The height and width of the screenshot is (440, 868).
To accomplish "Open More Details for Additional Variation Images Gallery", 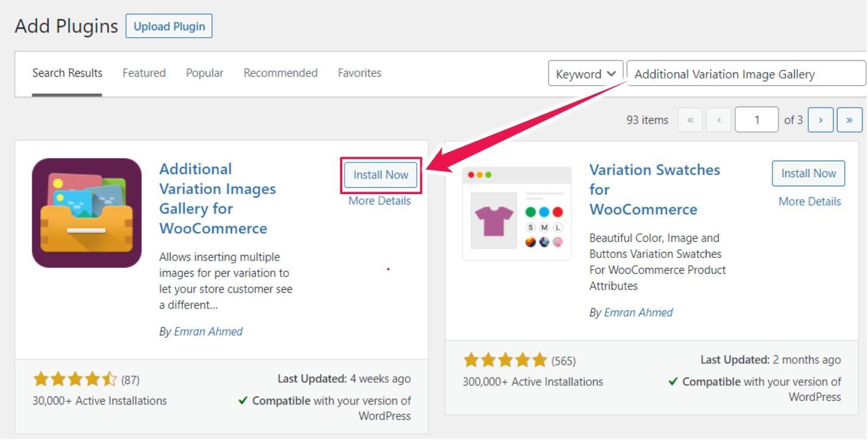I will coord(379,201).
